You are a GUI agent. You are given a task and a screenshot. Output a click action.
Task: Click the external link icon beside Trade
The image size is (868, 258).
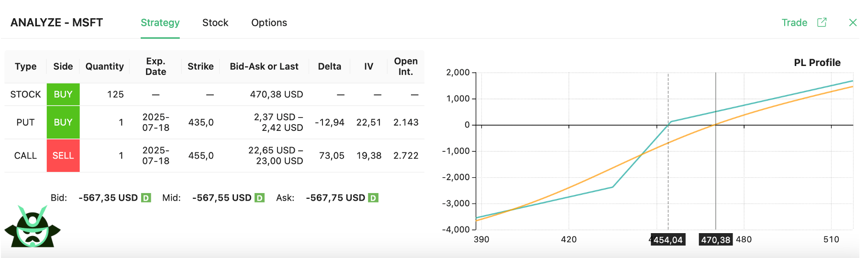822,22
